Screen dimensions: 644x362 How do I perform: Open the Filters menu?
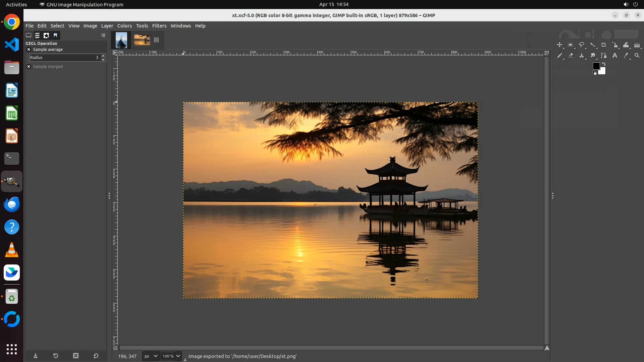(x=159, y=26)
